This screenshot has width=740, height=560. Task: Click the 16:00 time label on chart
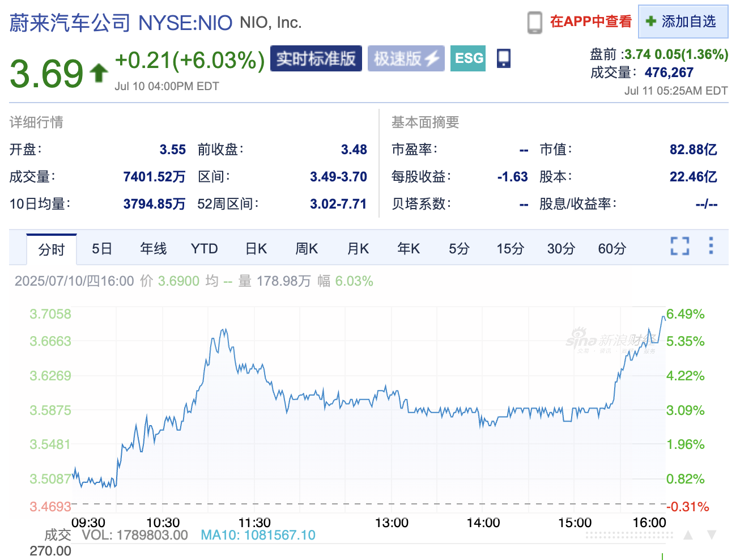(649, 523)
